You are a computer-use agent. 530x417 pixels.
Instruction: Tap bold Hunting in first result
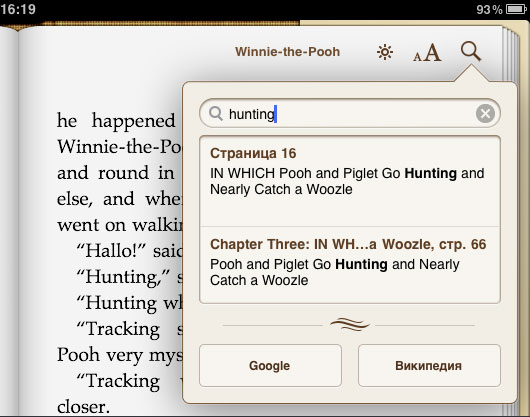coord(431,173)
